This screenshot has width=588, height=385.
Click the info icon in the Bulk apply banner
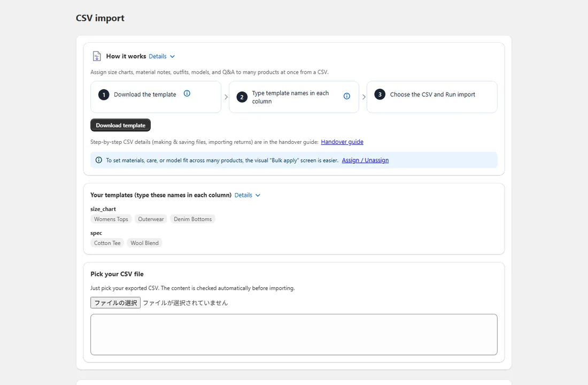pyautogui.click(x=99, y=160)
